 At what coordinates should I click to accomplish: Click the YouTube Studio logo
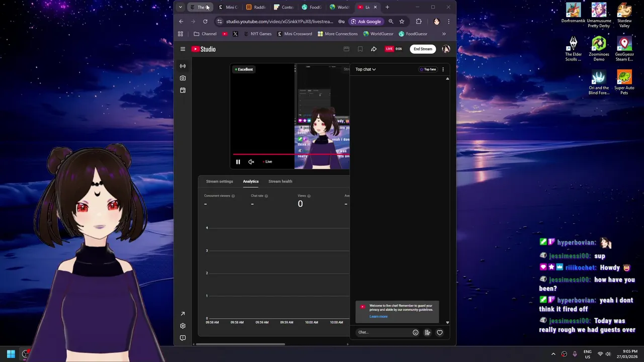(204, 49)
